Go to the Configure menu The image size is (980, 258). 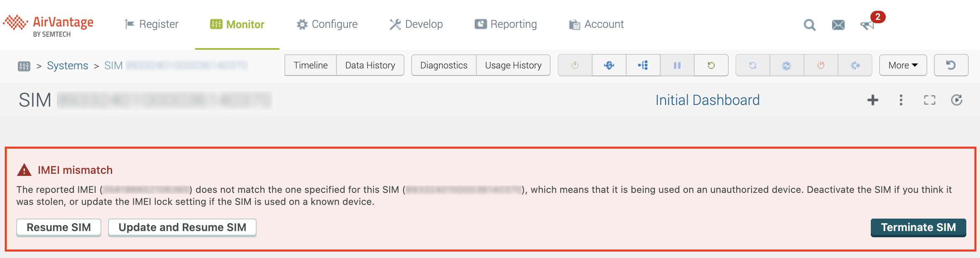327,24
